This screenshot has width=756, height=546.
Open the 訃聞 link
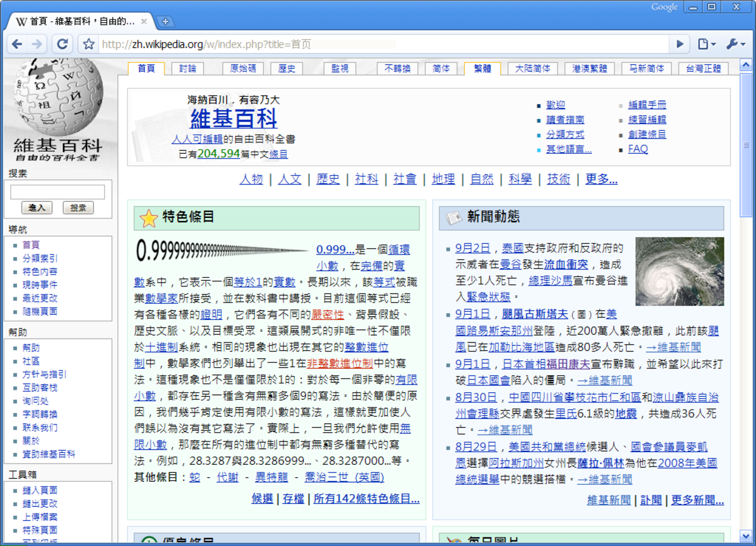(651, 500)
